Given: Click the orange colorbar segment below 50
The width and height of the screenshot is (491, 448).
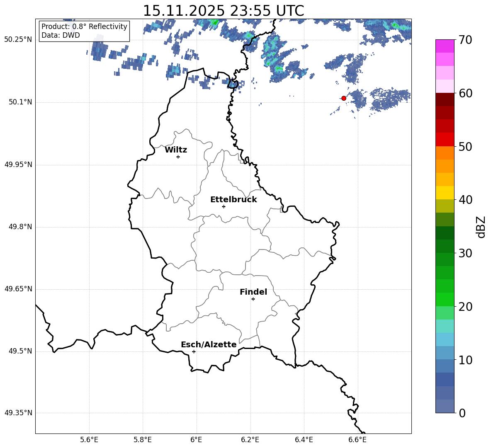Looking at the screenshot, I should 445,153.
